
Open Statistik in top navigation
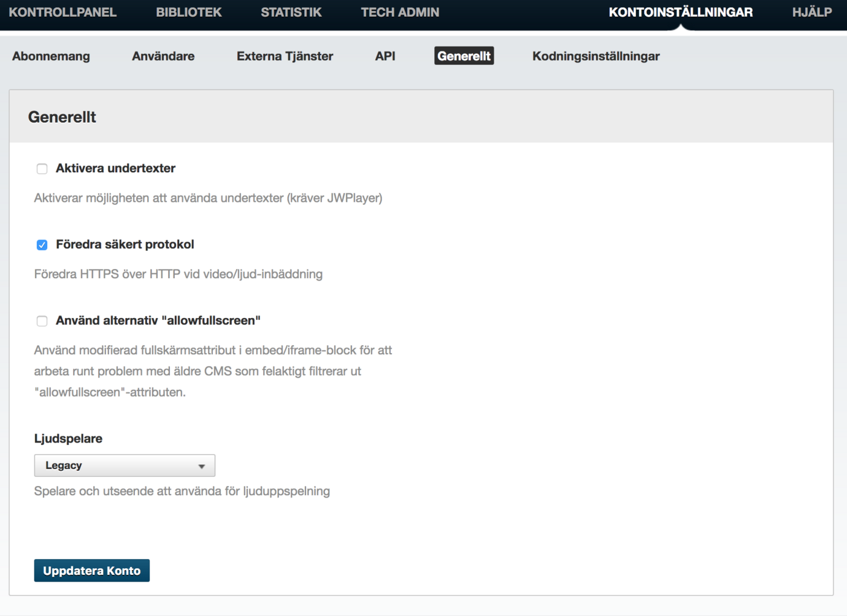(x=291, y=12)
